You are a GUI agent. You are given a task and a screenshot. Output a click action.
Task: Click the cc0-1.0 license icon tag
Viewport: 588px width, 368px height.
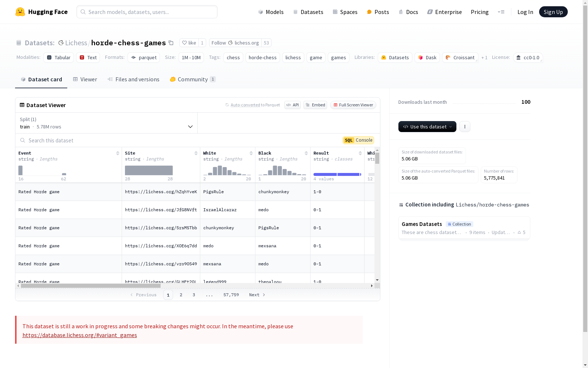pyautogui.click(x=528, y=57)
